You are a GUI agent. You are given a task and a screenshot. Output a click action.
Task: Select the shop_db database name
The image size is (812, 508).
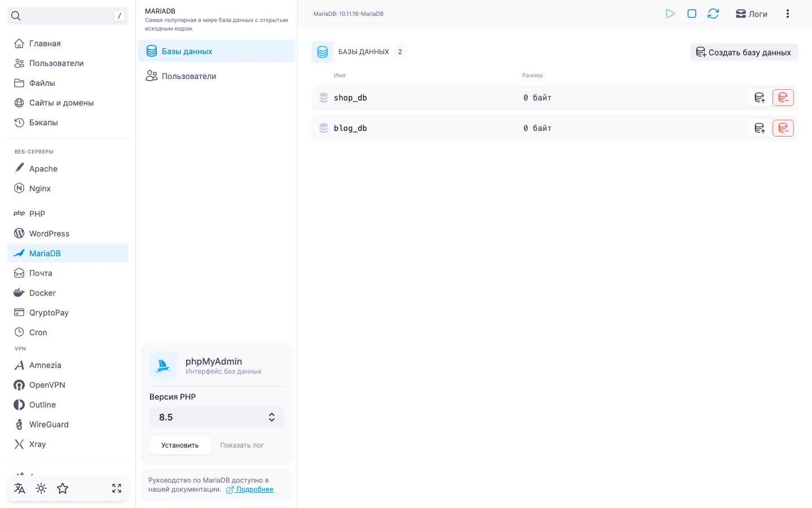point(350,98)
